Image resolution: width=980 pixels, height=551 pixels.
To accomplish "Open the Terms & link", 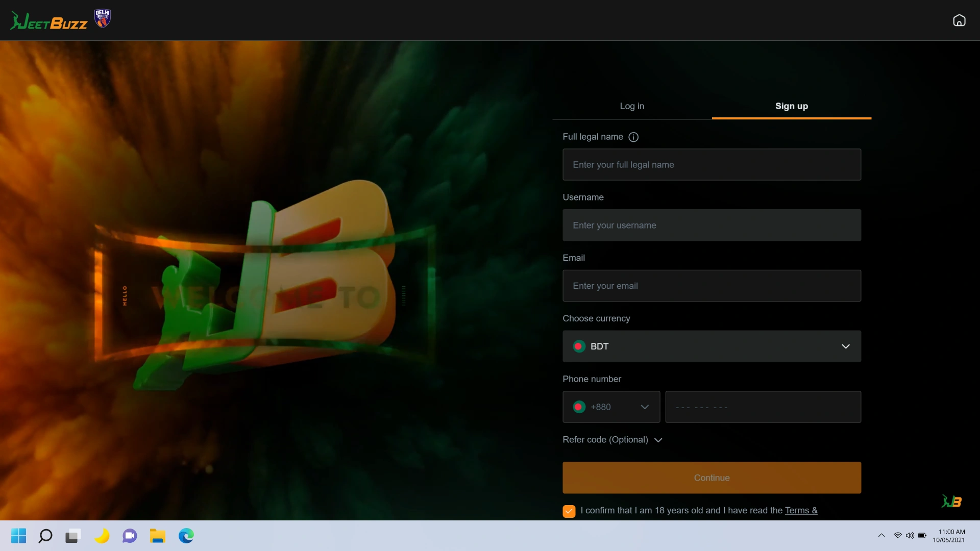I will pos(801,510).
